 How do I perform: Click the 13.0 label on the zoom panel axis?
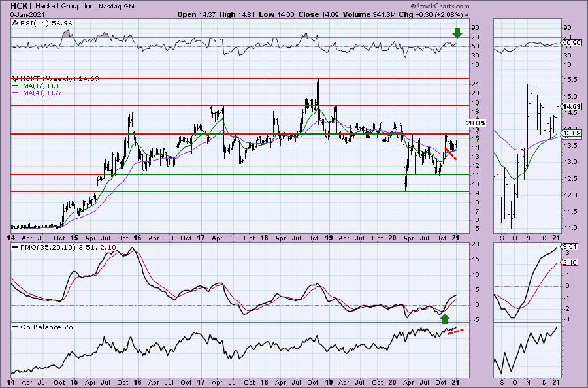click(570, 162)
